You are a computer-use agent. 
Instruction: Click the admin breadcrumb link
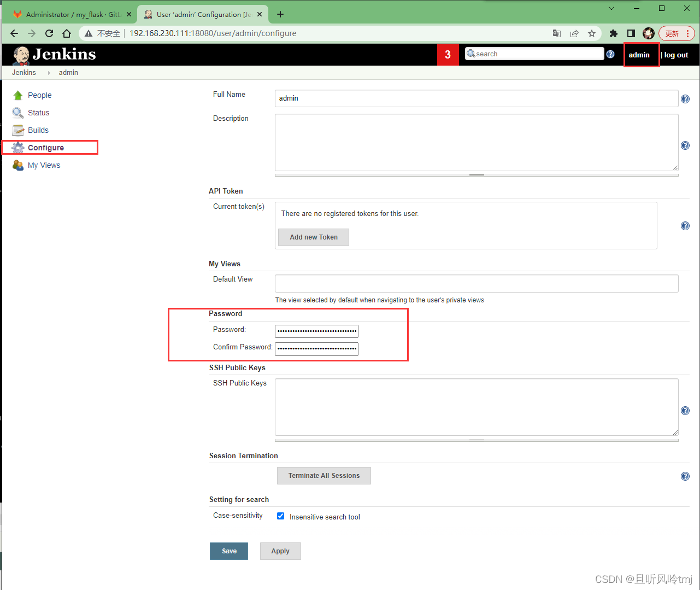pyautogui.click(x=68, y=72)
